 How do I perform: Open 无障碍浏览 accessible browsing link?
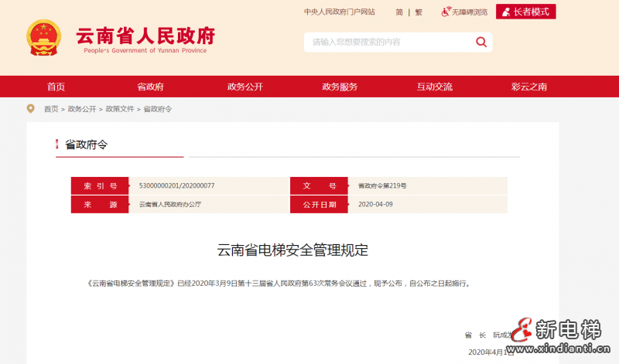(469, 12)
